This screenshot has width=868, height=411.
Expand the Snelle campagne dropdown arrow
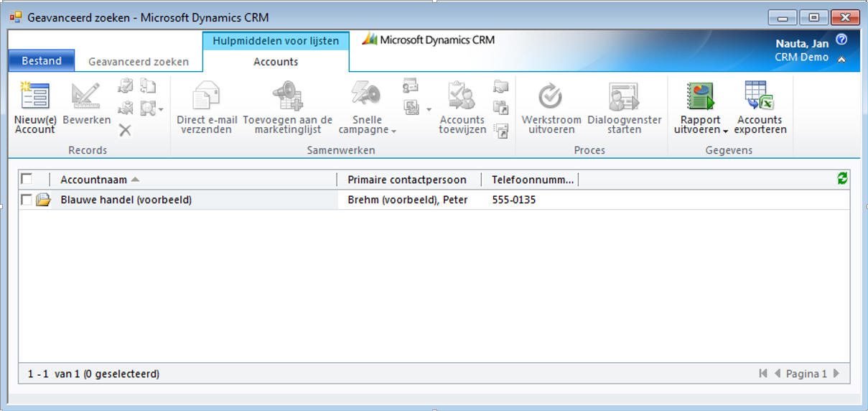click(x=393, y=131)
